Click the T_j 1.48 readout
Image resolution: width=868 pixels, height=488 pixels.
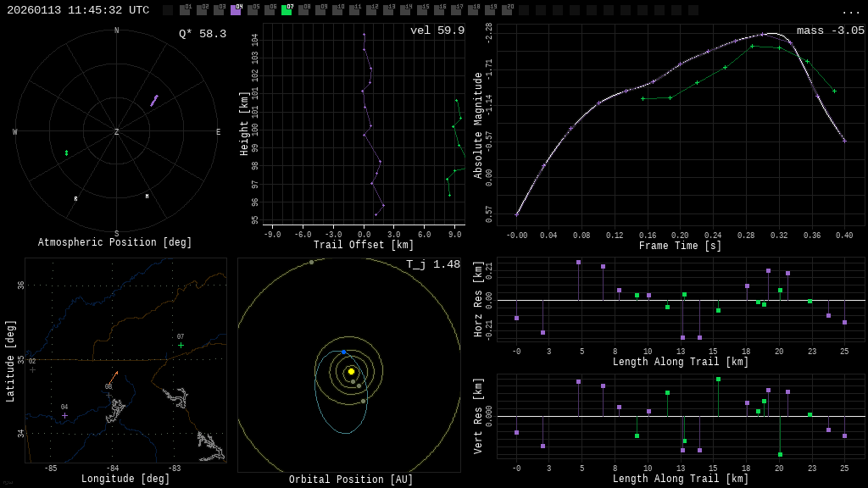click(432, 264)
